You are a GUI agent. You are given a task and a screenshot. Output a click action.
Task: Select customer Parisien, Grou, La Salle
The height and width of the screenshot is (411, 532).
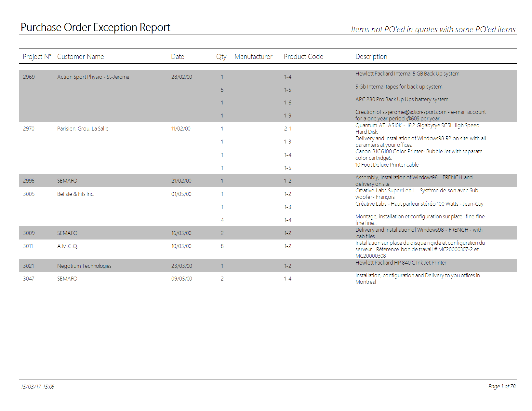[83, 129]
